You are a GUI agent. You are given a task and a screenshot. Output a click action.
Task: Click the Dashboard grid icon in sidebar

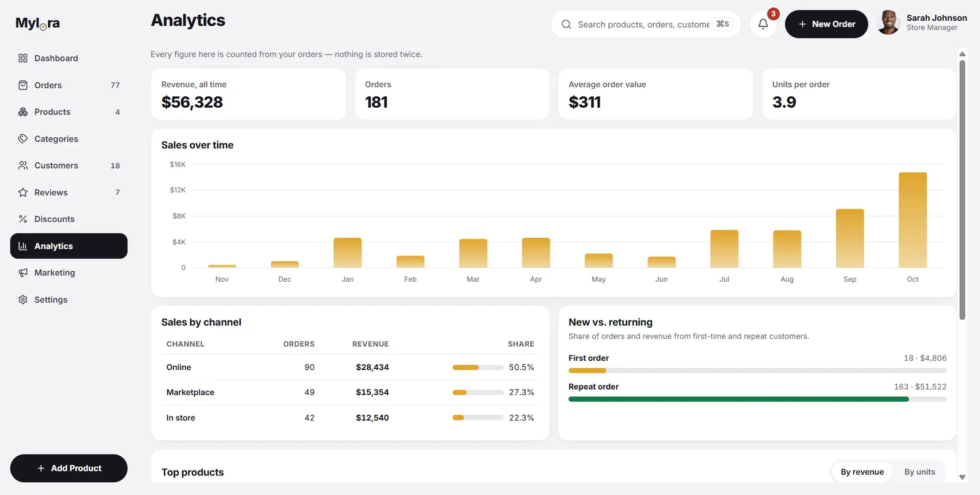click(x=23, y=58)
